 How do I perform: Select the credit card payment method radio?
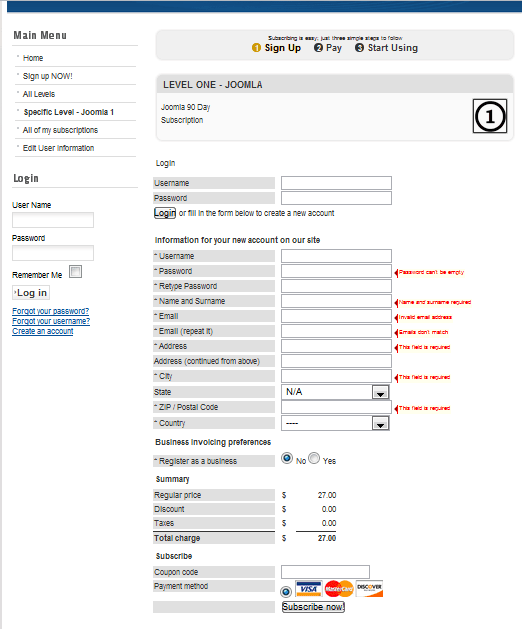pos(286,592)
